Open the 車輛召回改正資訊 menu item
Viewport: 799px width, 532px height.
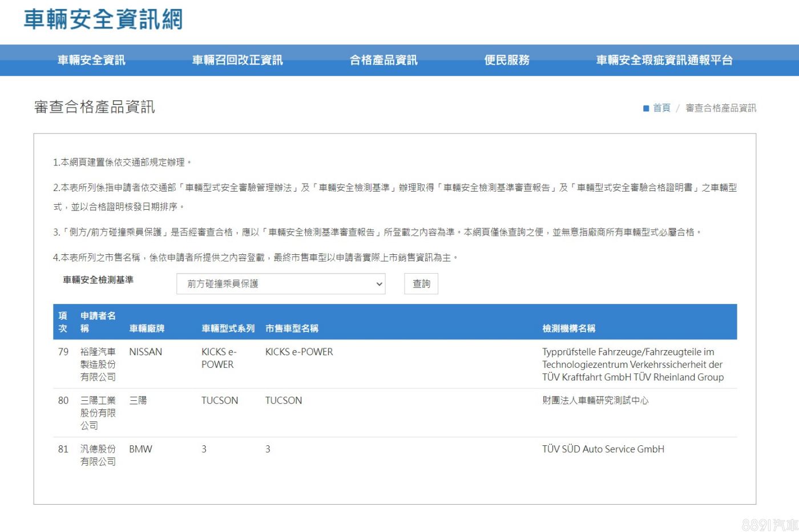tap(237, 60)
